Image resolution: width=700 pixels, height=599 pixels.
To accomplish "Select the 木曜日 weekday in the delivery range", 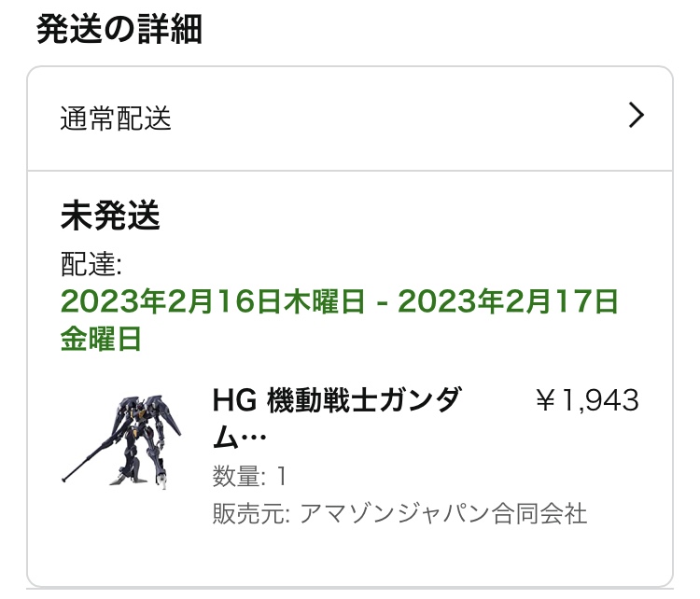I will (x=324, y=300).
